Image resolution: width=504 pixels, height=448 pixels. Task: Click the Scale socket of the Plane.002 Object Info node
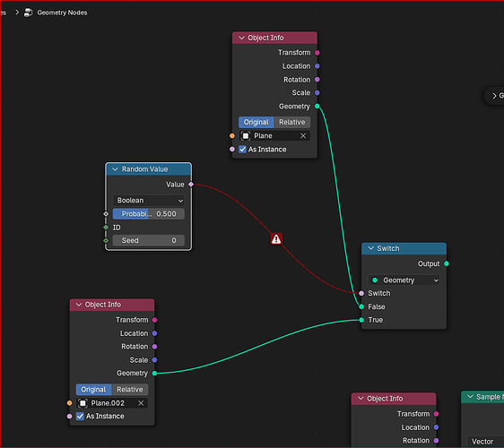[x=154, y=360]
